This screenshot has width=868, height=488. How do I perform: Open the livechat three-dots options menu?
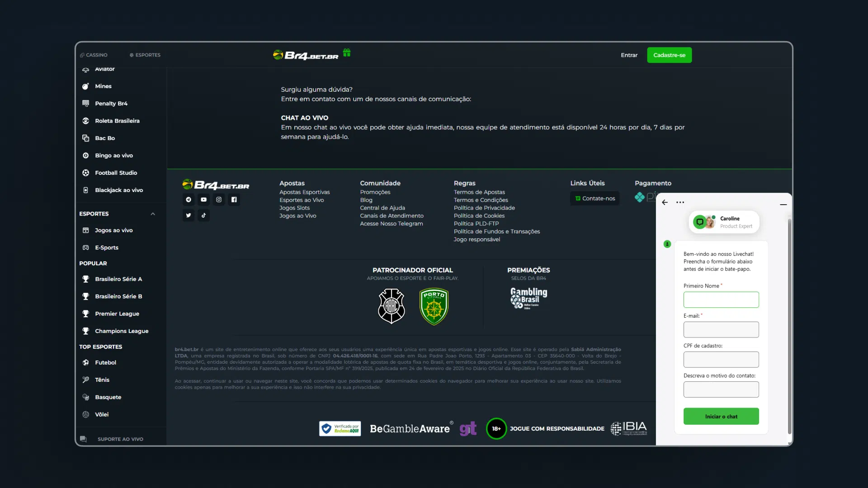tap(680, 202)
